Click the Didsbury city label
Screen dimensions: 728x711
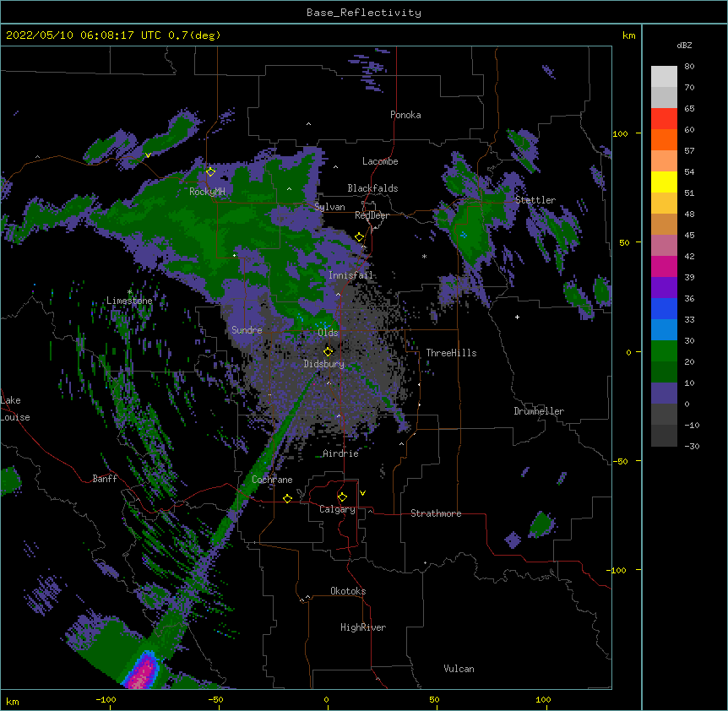point(324,364)
